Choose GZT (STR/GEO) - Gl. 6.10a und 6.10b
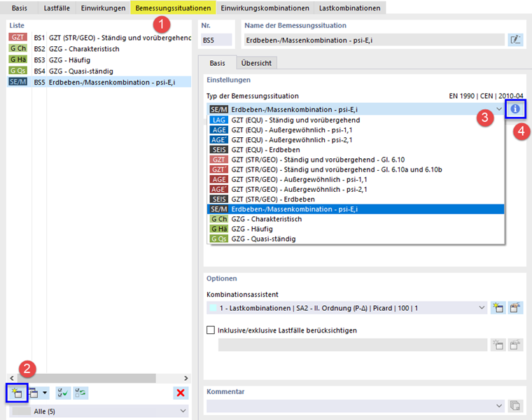The width and height of the screenshot is (532, 420). pos(356,169)
